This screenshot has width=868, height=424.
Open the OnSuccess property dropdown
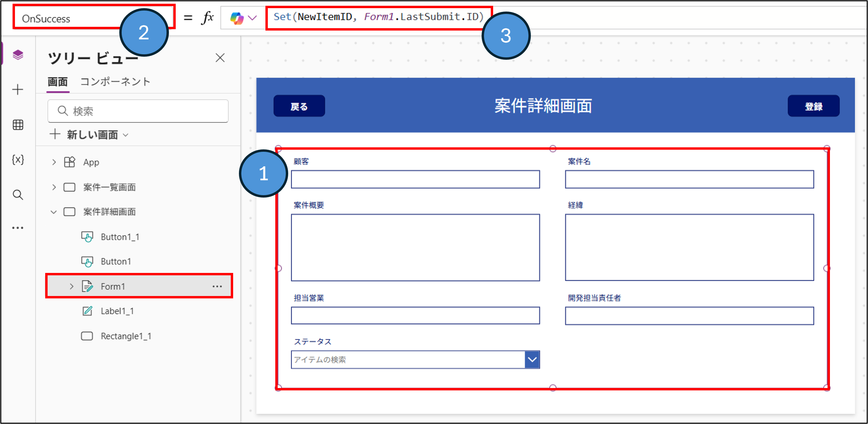click(x=68, y=18)
